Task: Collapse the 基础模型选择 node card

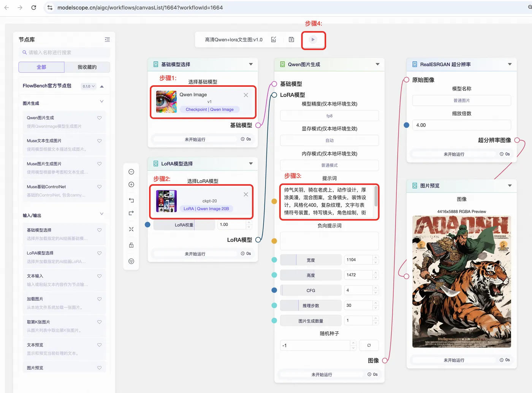Action: [x=251, y=64]
